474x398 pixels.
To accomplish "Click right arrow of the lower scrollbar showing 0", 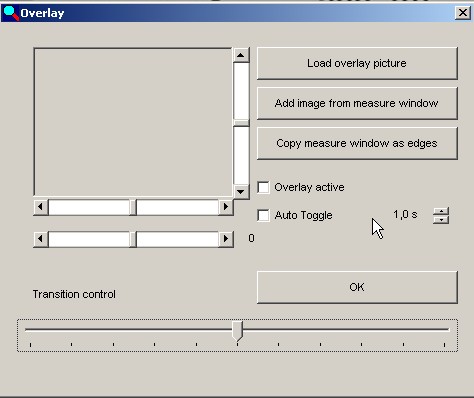I will tap(226, 239).
